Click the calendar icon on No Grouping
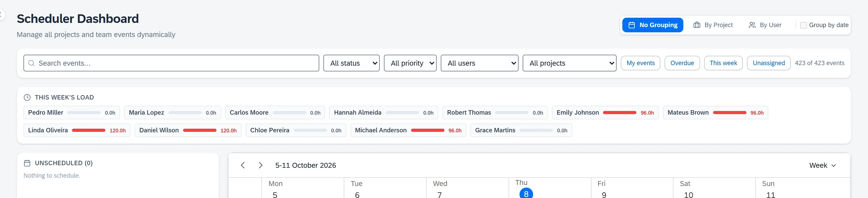Screen dimensions: 868x198 click(x=632, y=25)
